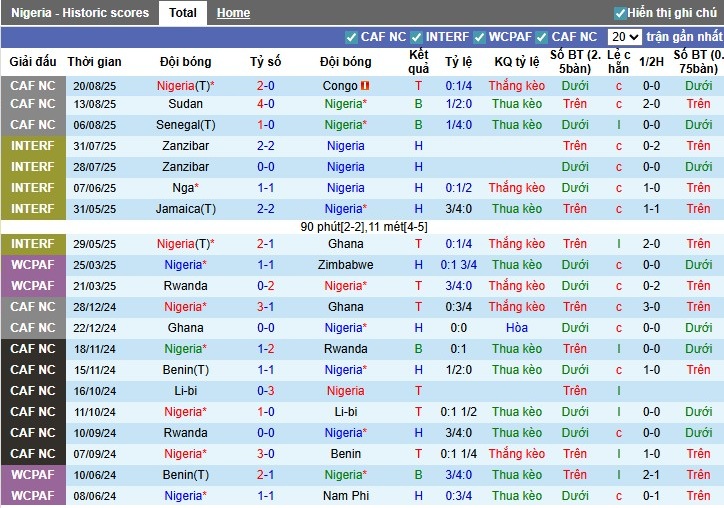
Task: Click the Kết quả column header
Action: tap(418, 61)
